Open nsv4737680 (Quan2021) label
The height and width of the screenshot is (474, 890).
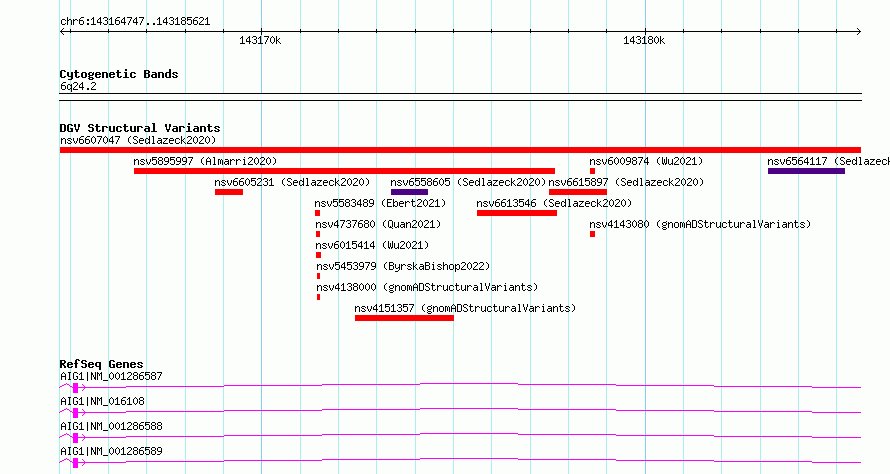[378, 224]
